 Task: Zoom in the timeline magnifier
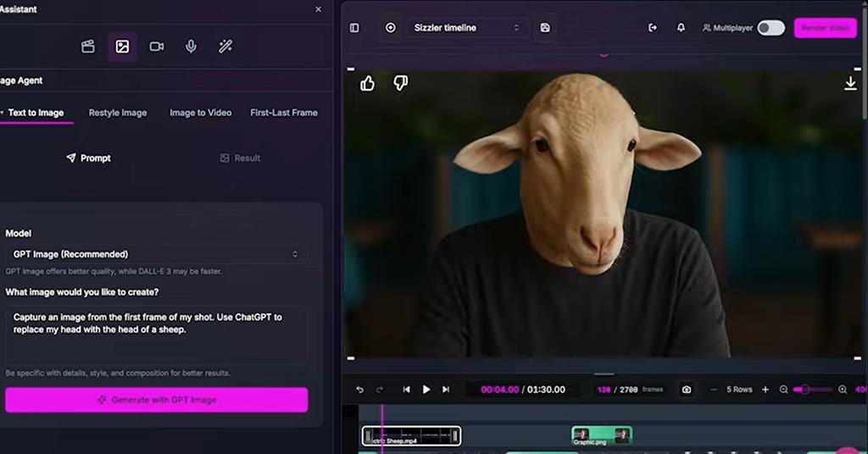tap(843, 390)
